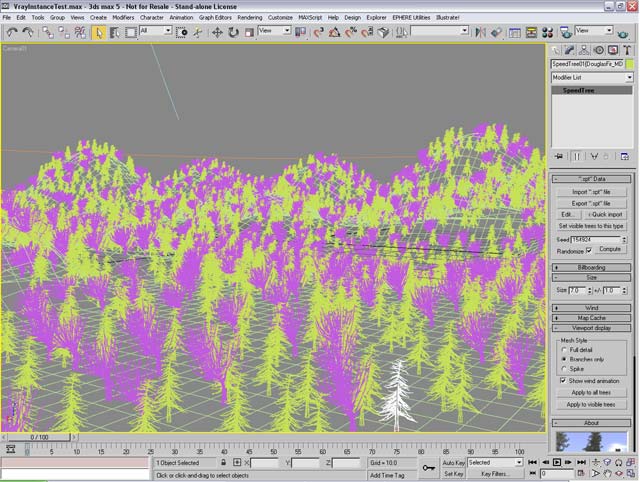Click the pin stack icon
Screen dimensions: 640x482
[559, 156]
